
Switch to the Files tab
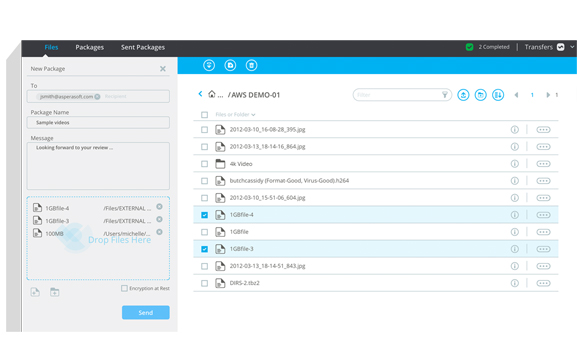(51, 47)
